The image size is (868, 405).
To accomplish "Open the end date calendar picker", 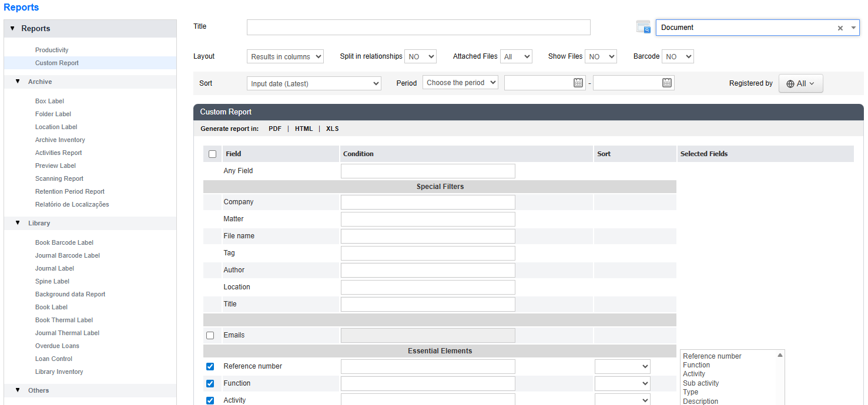I will [667, 83].
